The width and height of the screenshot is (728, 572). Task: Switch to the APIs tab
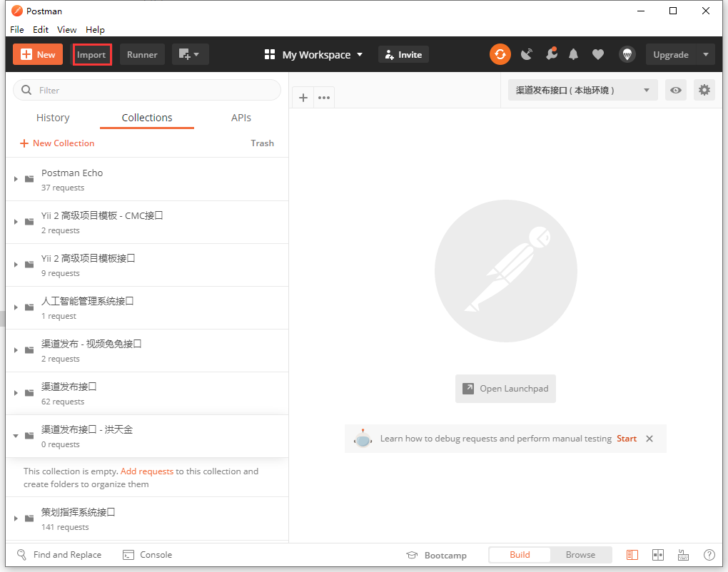tap(241, 118)
